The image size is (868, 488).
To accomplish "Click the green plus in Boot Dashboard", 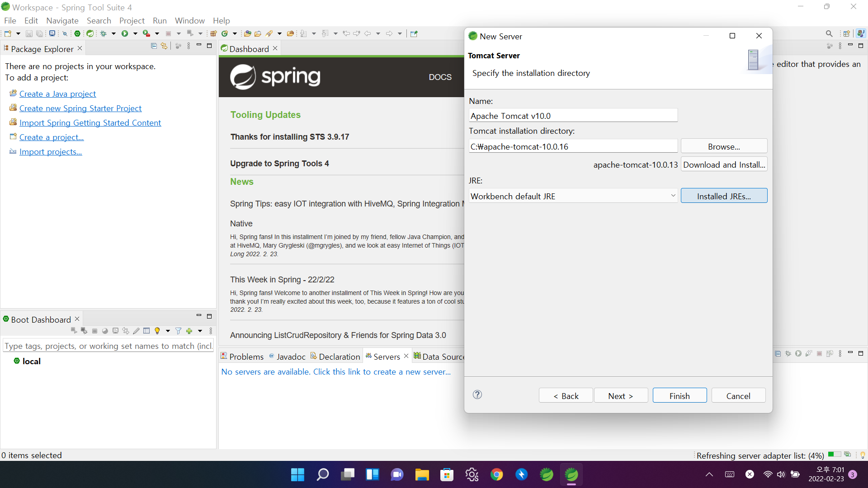I will coord(189,331).
